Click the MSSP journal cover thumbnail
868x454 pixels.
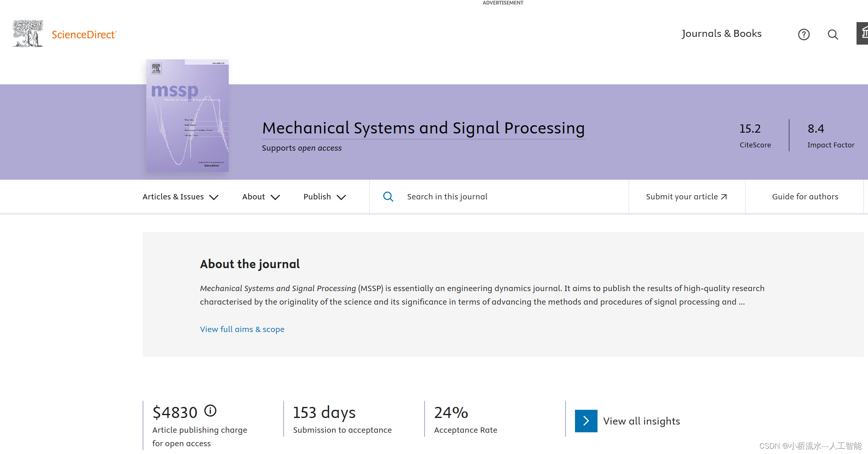(x=187, y=115)
